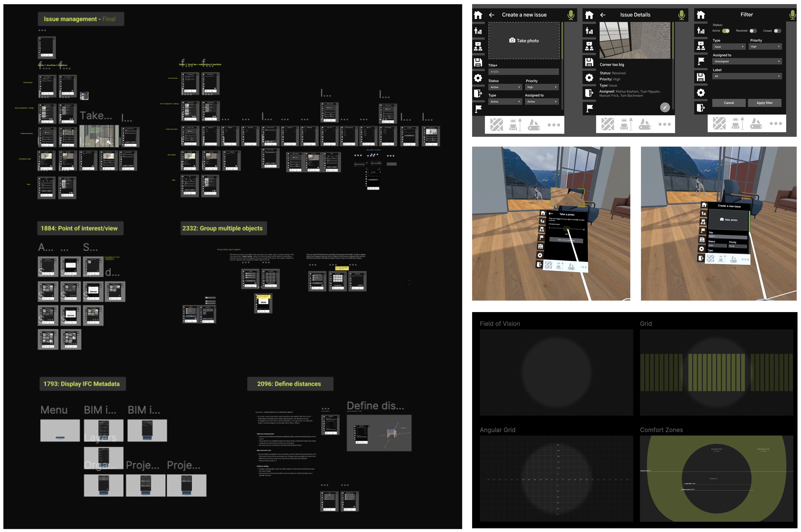
Task: Open the Label All dropdown in Filter
Action: (x=747, y=76)
